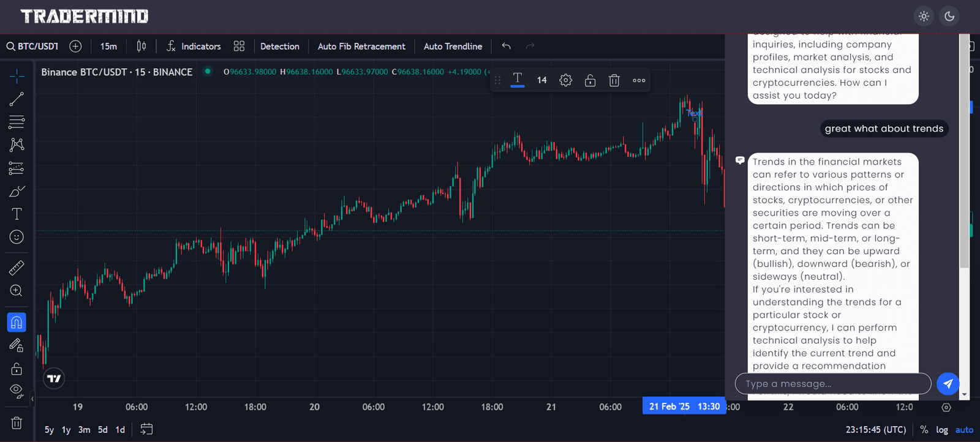Select Auto Trendline

(x=453, y=47)
